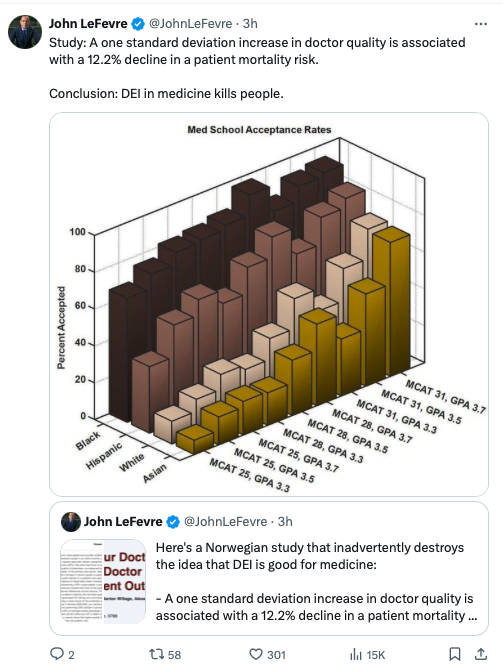View analytics via the bar chart icon
Viewport: 503px width, 670px height.
[x=356, y=654]
